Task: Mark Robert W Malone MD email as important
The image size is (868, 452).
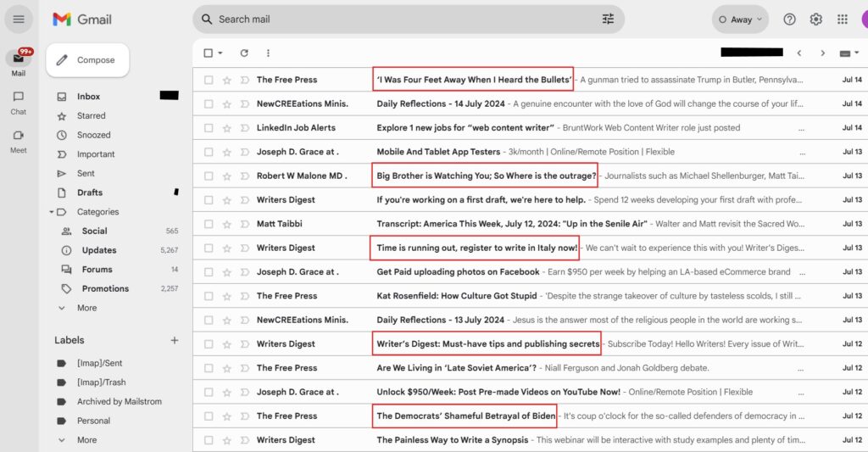Action: 244,176
